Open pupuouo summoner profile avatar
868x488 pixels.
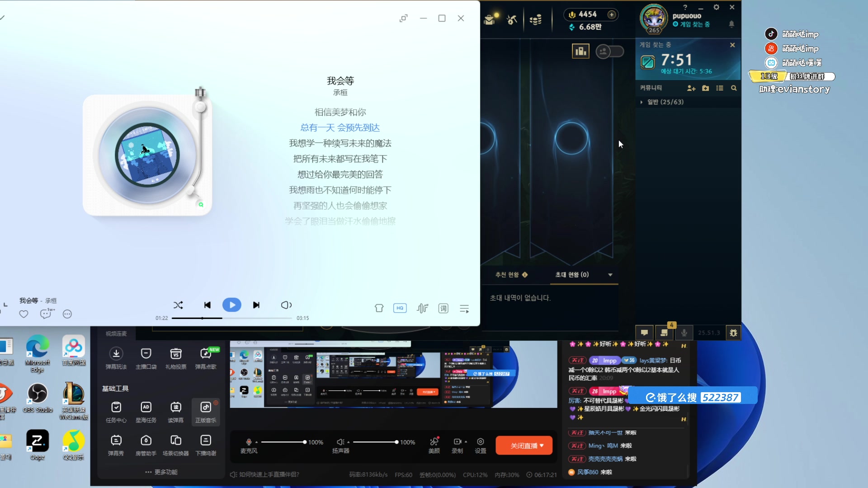654,19
